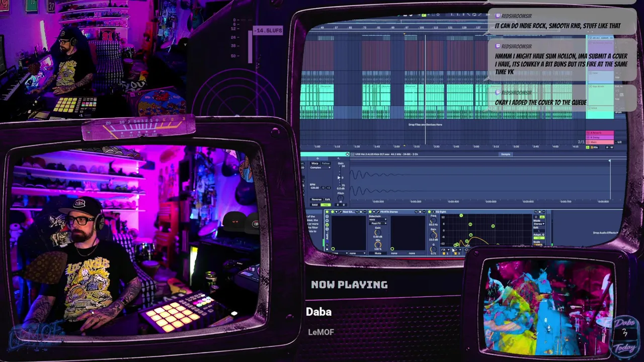This screenshot has height=362, width=644.
Task: Click the F6-RTA Stereo device title
Action: tap(389, 212)
